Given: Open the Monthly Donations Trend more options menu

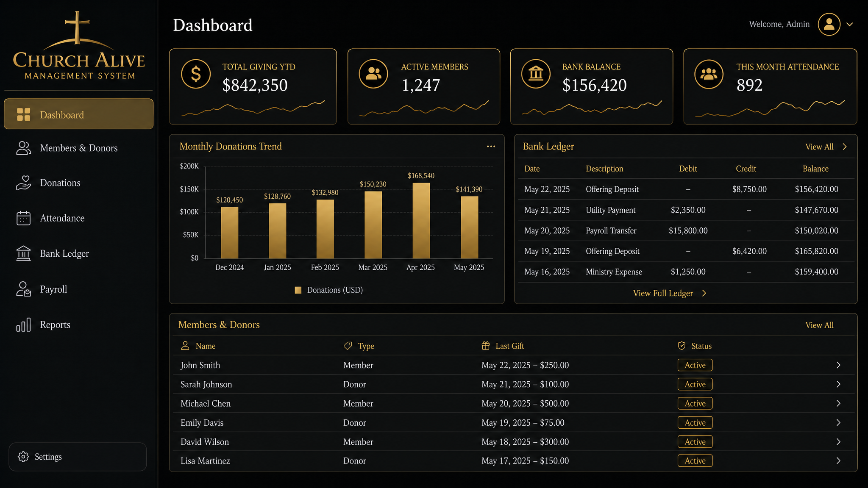Looking at the screenshot, I should coord(491,146).
